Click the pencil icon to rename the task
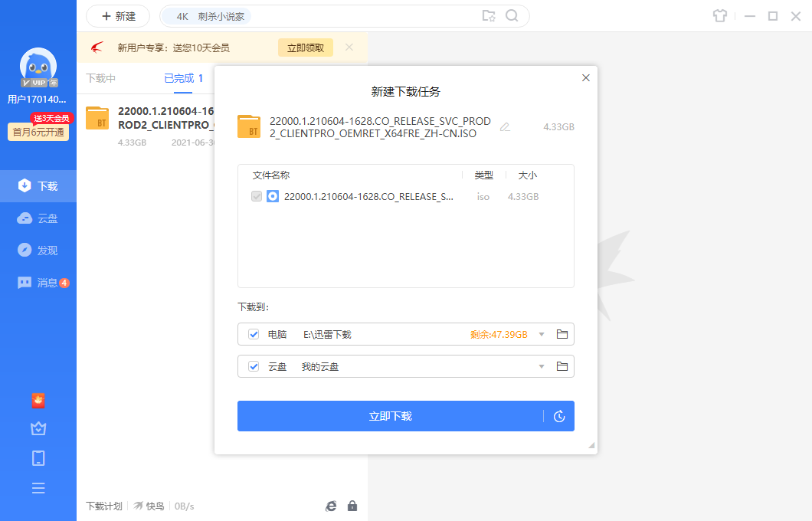 505,129
